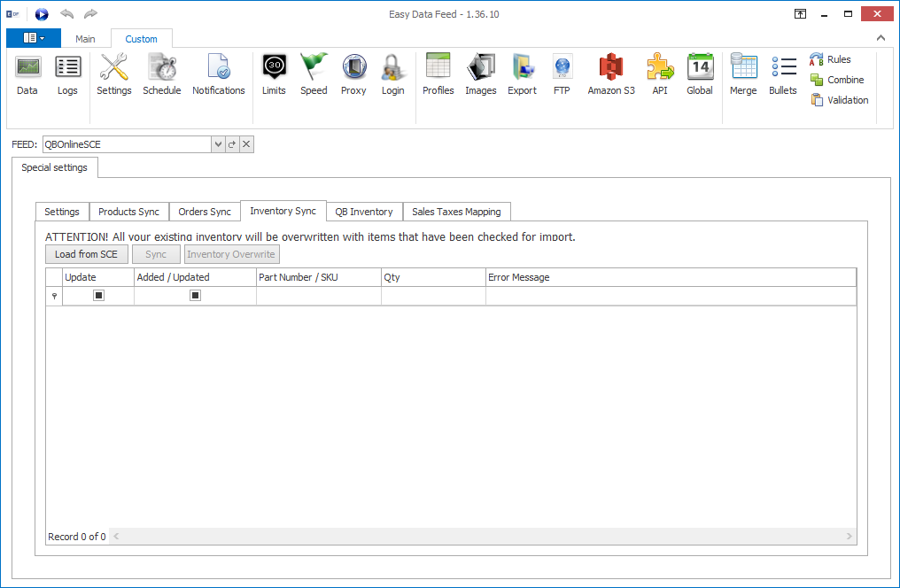Click the ribbon display options icon in title bar
The image size is (900, 588).
click(800, 14)
